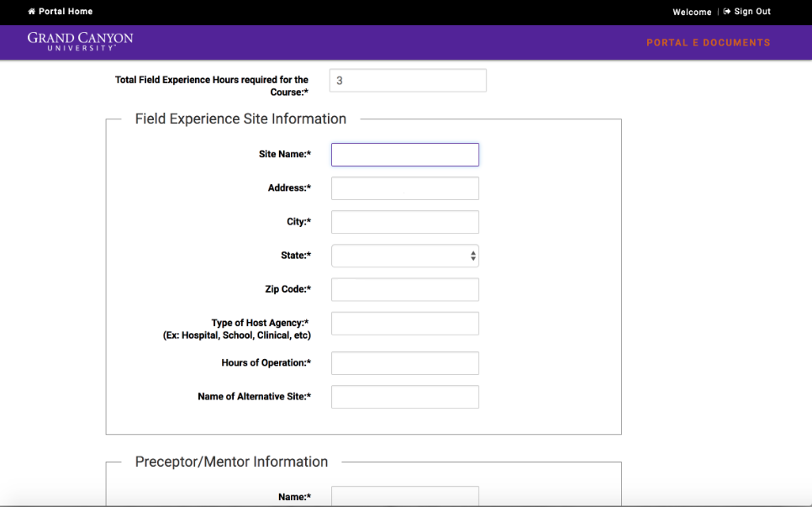Click the Hours of Operation field

405,363
